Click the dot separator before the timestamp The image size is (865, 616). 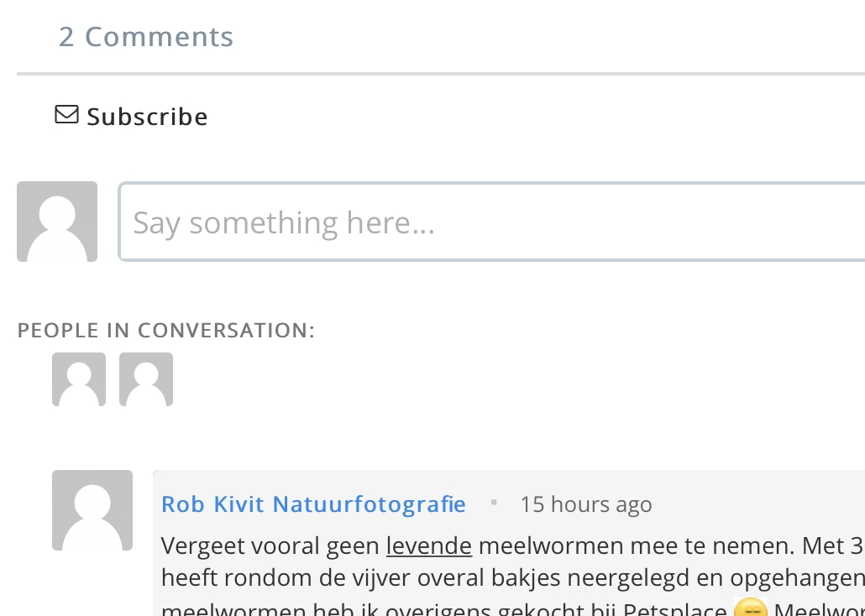point(494,503)
